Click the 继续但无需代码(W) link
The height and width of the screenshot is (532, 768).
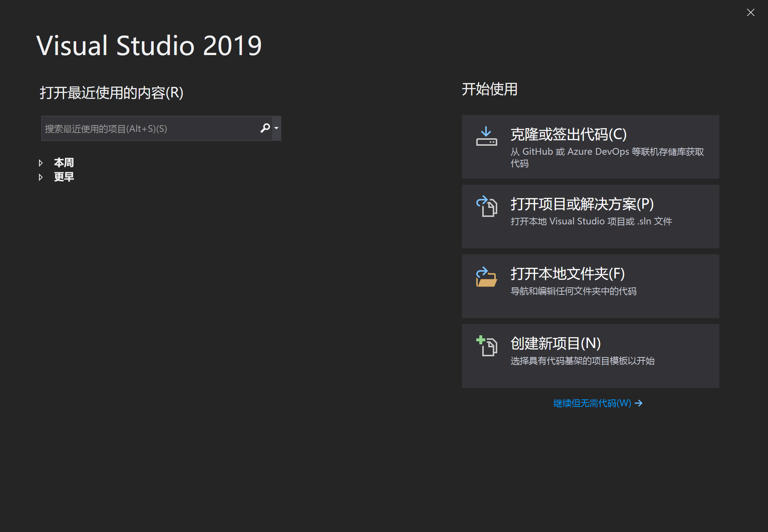pos(591,403)
